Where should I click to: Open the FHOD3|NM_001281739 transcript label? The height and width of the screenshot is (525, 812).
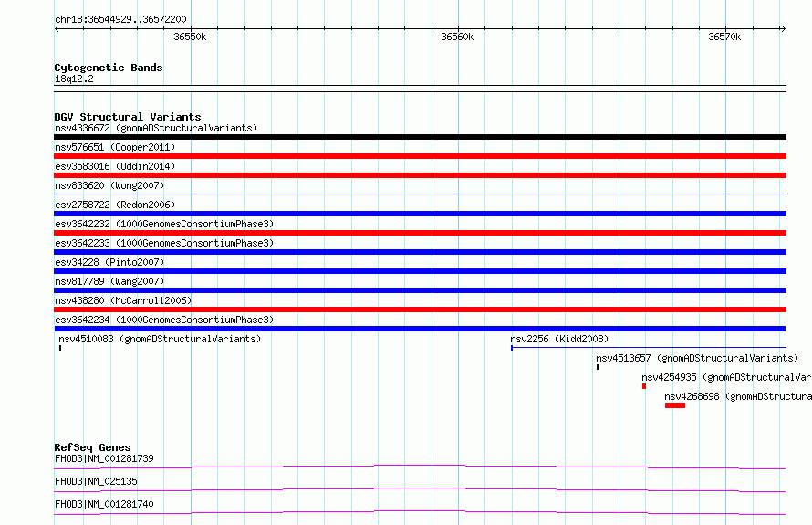click(x=104, y=458)
